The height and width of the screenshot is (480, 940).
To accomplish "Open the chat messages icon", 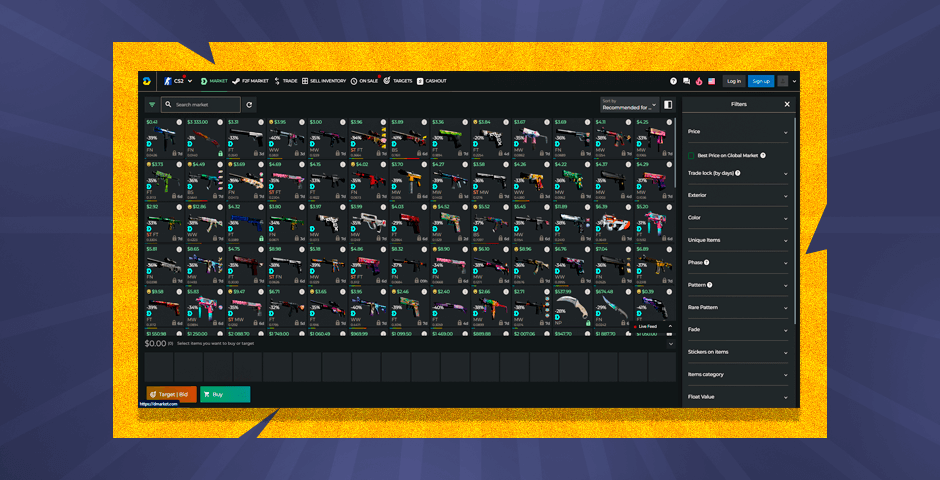I will tap(686, 81).
